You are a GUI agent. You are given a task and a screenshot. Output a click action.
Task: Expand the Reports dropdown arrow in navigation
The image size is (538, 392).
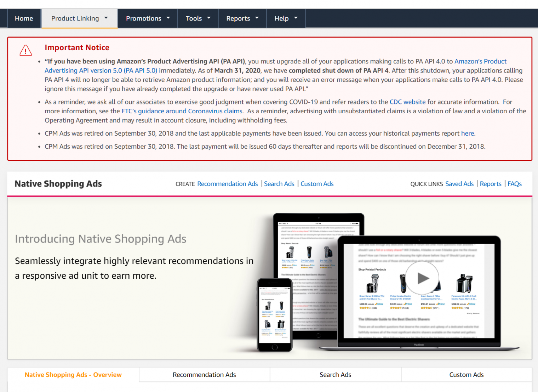click(x=257, y=18)
